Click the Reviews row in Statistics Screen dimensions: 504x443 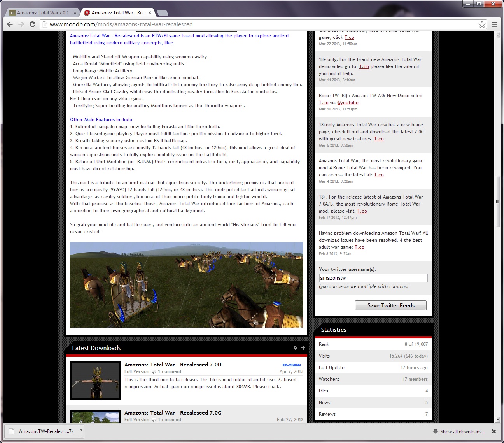pos(373,414)
